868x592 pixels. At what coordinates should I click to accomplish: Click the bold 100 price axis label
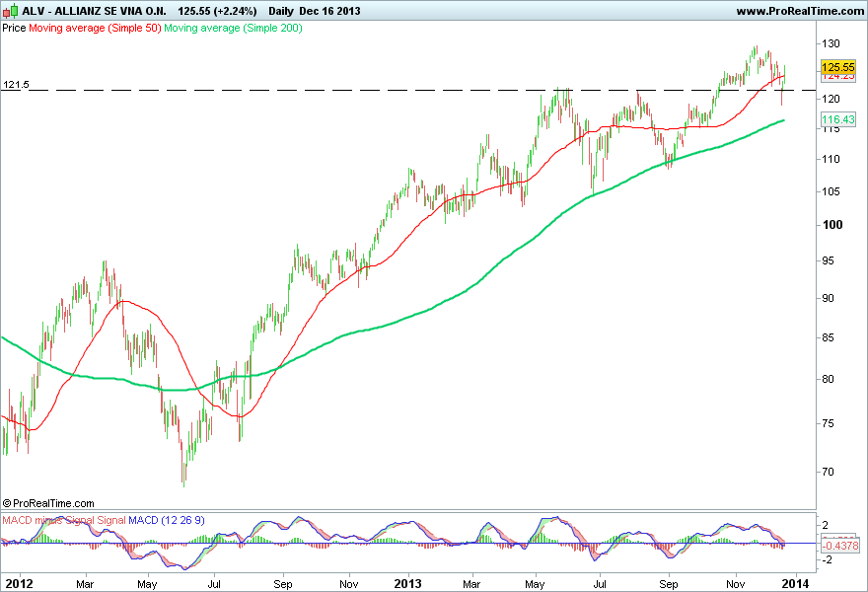(x=832, y=224)
